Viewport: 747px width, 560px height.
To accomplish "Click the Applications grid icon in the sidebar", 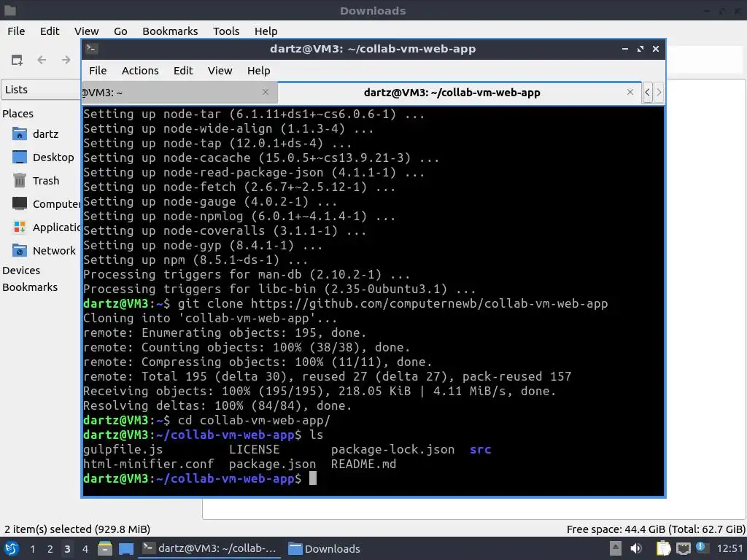I will point(20,227).
